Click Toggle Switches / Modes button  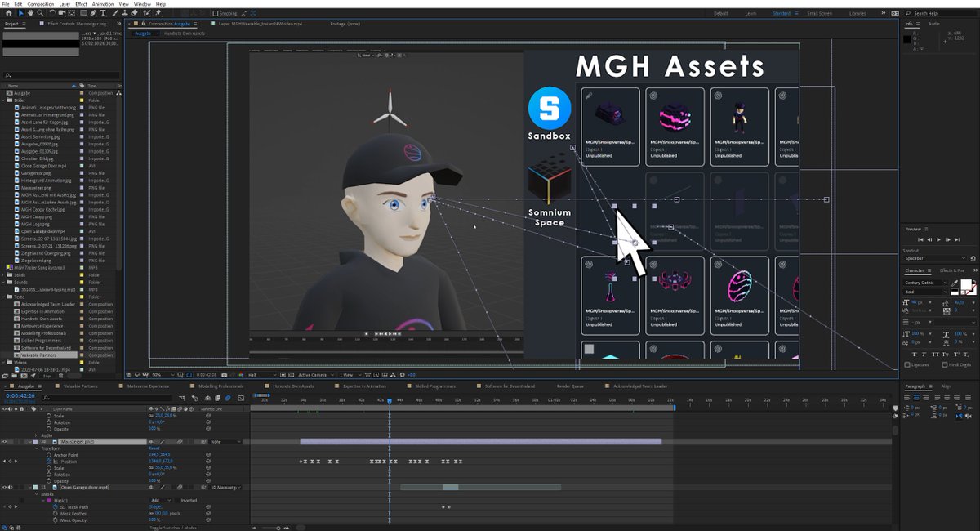(x=173, y=528)
